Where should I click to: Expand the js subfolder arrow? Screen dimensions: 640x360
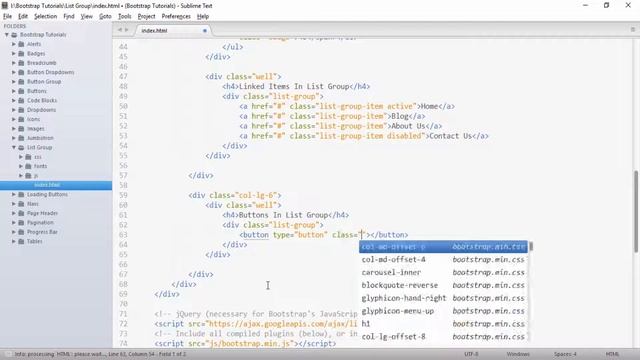[x=21, y=176]
